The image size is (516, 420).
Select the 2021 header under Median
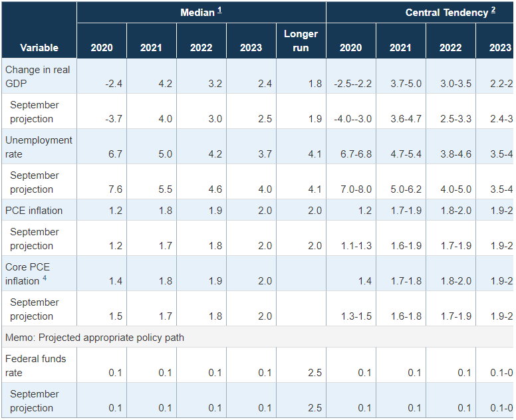[x=151, y=48]
